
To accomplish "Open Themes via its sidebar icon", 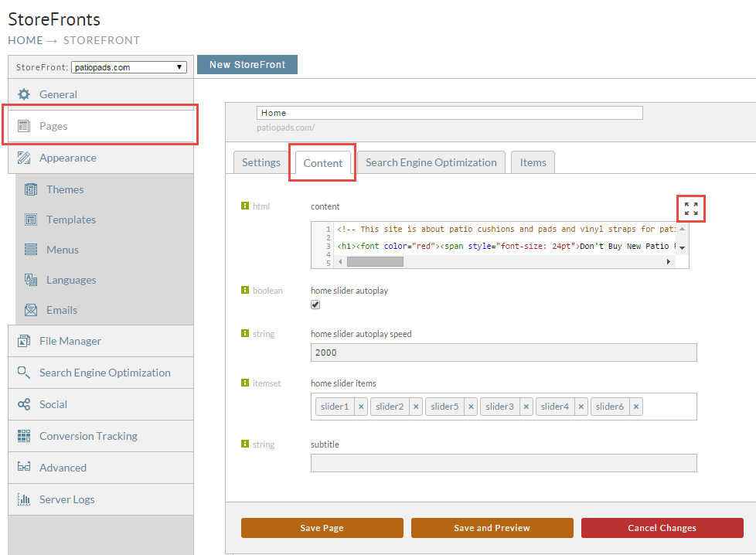I will 31,189.
